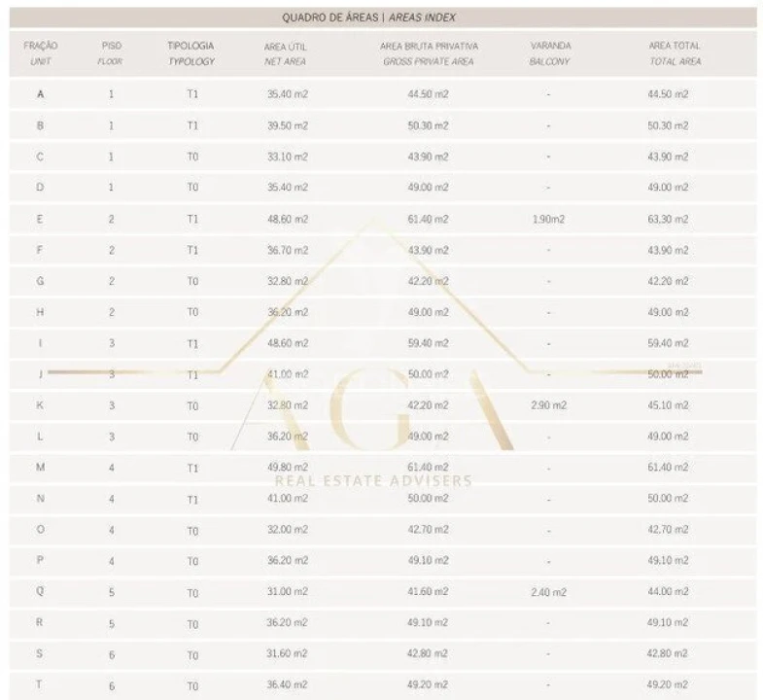Screen dimensions: 763x700
Task: Click total area 49.00 m2 in row L
Action: point(668,437)
